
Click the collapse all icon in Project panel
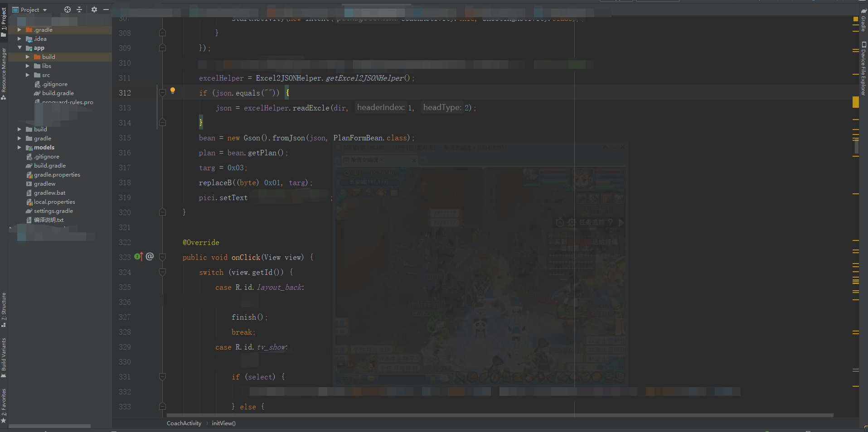tap(79, 10)
